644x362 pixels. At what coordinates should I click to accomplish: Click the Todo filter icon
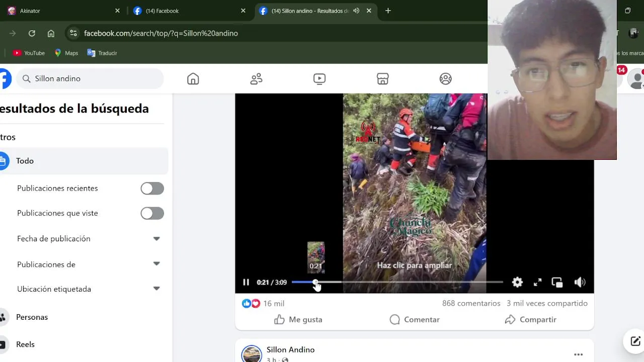pos(3,161)
